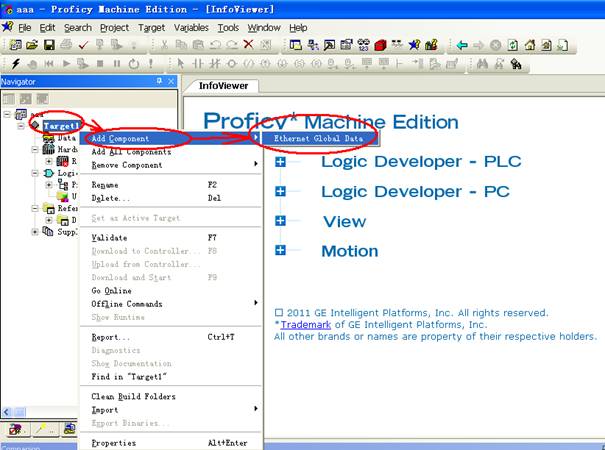Choose Properties in the context menu
Screen dimensions: 605x450
pyautogui.click(x=114, y=443)
